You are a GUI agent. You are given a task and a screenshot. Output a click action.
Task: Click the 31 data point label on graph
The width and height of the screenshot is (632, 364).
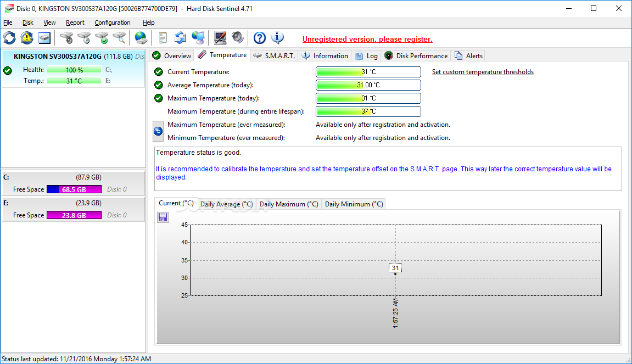click(395, 268)
